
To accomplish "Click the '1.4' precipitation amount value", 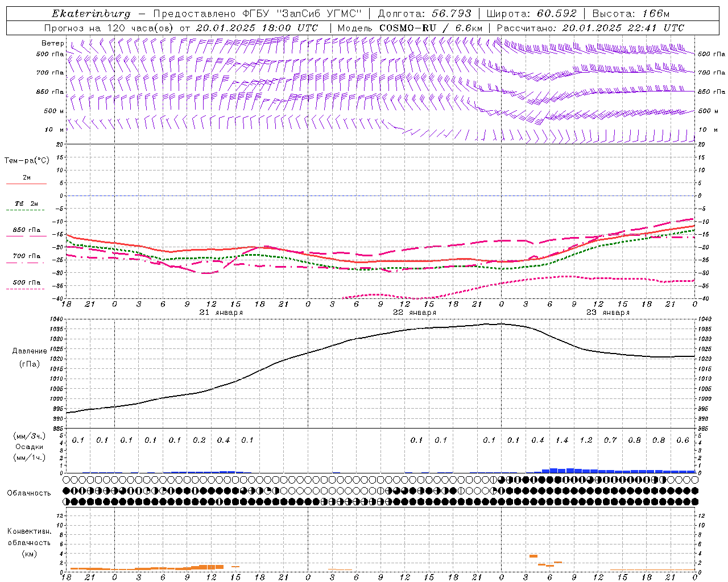I will [x=562, y=440].
